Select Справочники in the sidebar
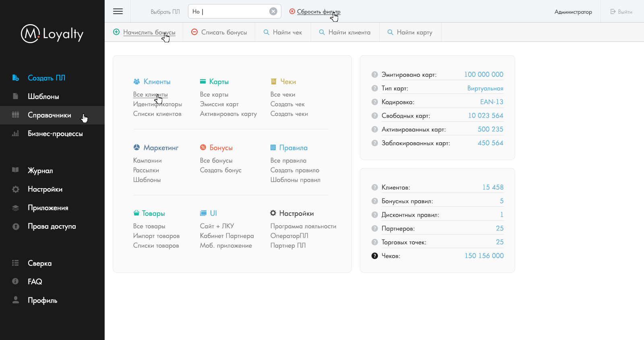This screenshot has height=340, width=644. point(50,115)
